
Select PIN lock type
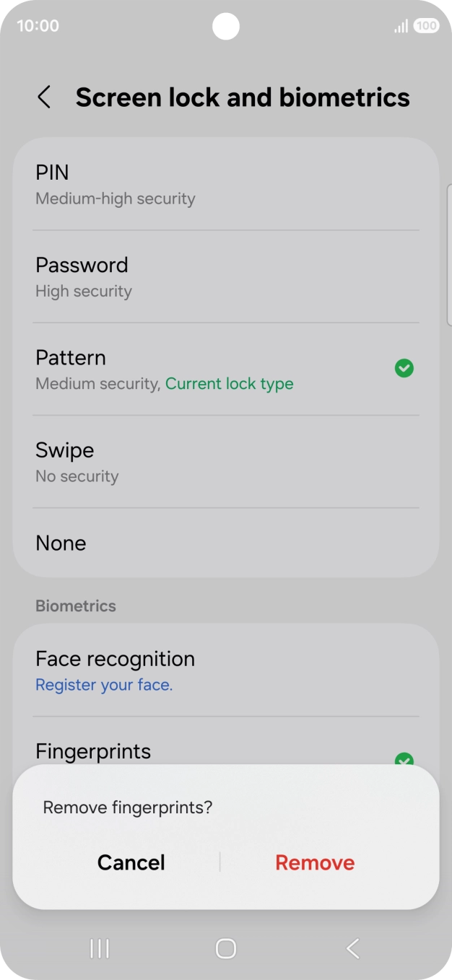225,184
